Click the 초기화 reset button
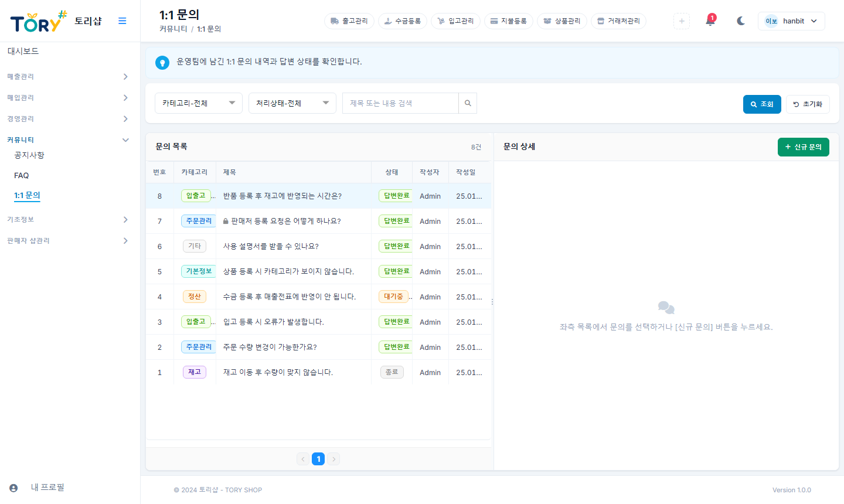This screenshot has height=504, width=844. (x=808, y=104)
